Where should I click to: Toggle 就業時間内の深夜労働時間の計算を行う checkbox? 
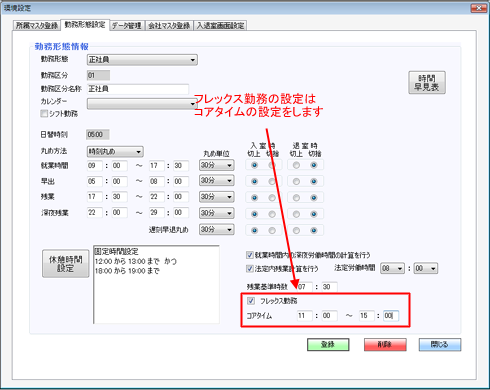click(x=250, y=255)
